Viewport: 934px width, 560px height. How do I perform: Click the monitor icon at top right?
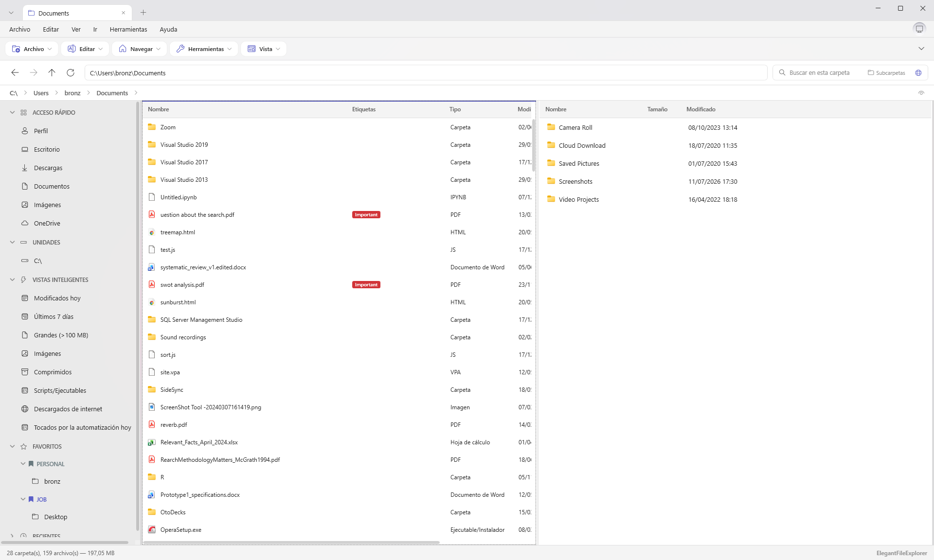coord(919,29)
